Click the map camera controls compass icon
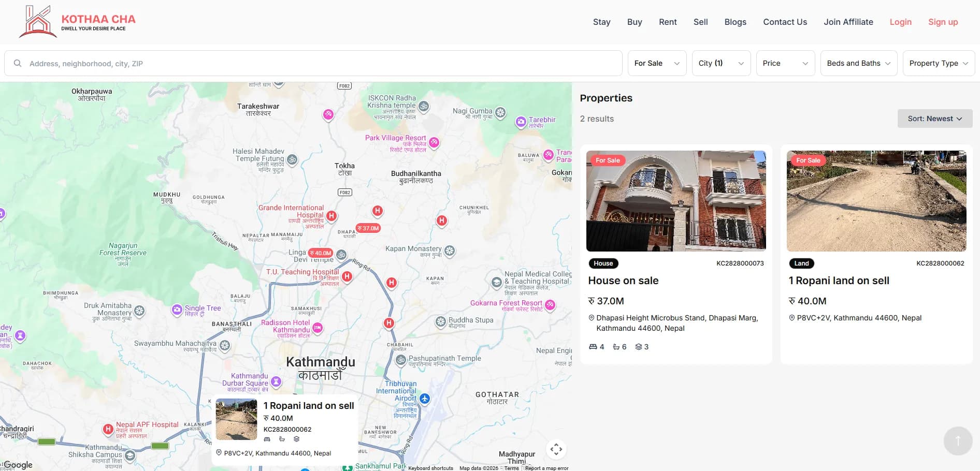The image size is (980, 471). tap(556, 449)
